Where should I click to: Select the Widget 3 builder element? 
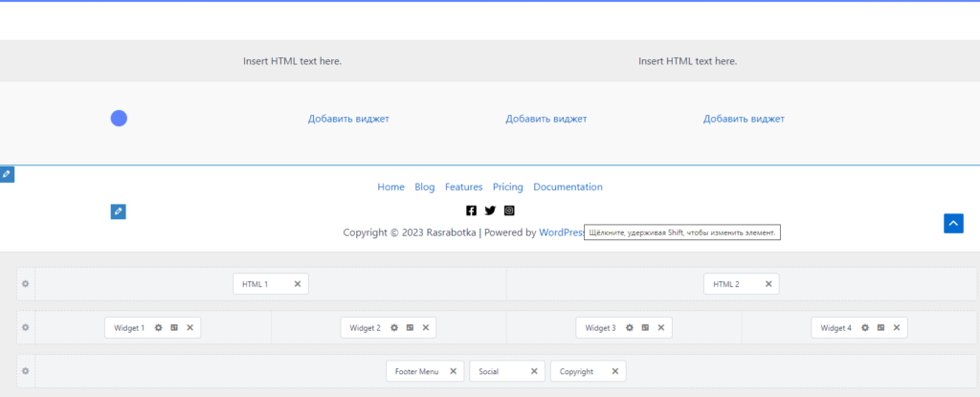tap(624, 327)
